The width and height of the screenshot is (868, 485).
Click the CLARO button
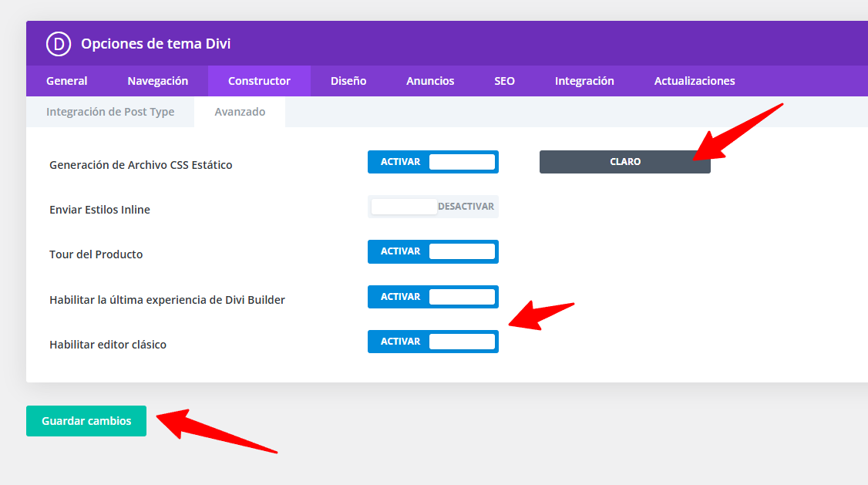625,162
